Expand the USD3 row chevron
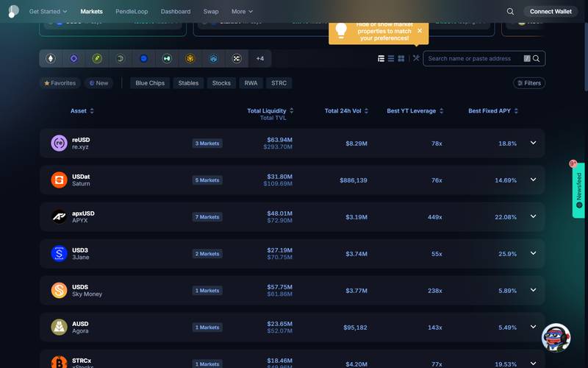This screenshot has width=588, height=368. (x=533, y=253)
